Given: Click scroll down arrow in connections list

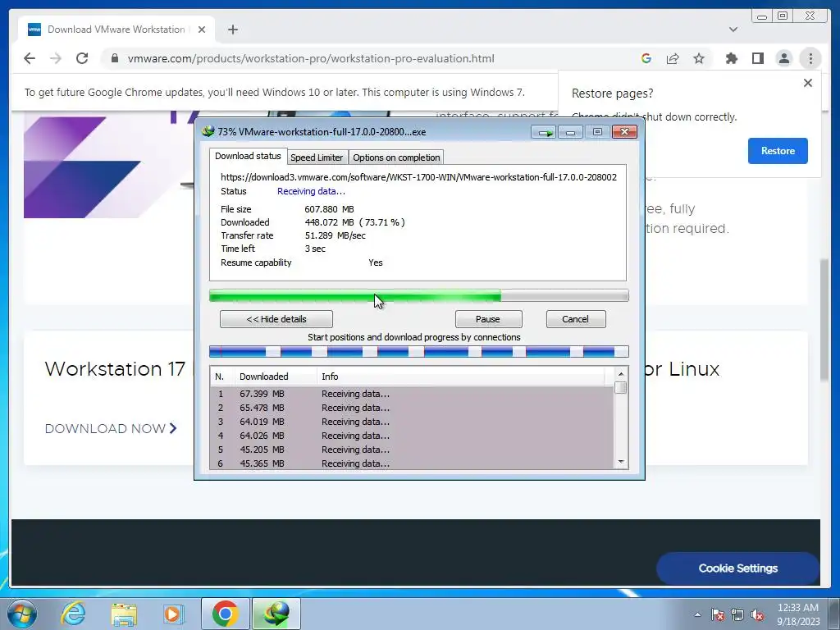Looking at the screenshot, I should [x=621, y=462].
